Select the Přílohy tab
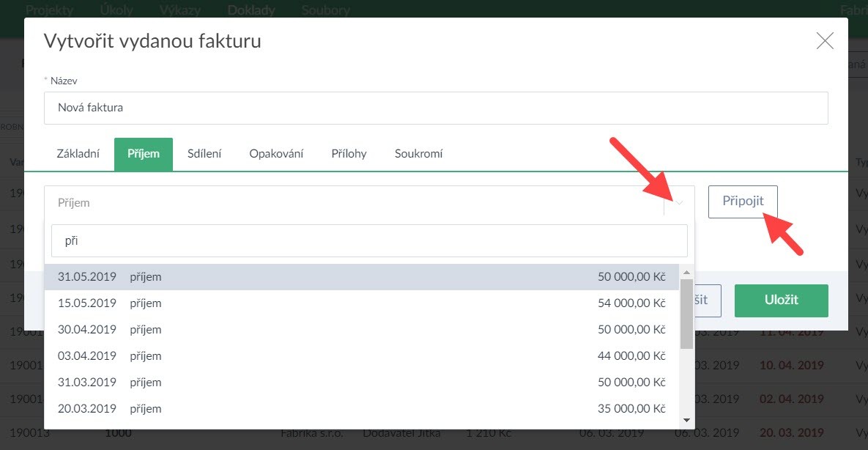The width and height of the screenshot is (868, 450). (x=349, y=154)
